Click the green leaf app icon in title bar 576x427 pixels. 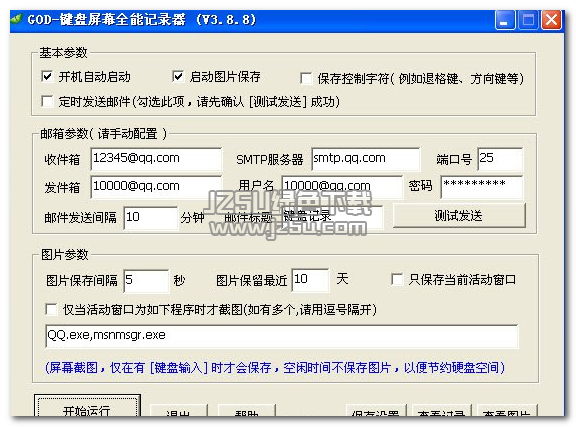(x=17, y=19)
